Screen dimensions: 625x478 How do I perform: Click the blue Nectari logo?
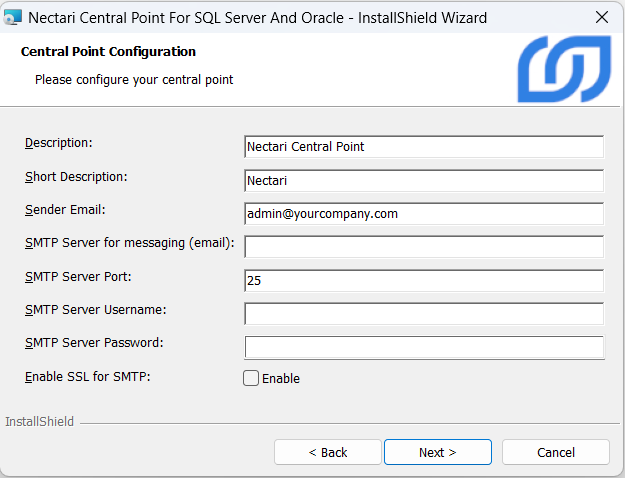pyautogui.click(x=563, y=70)
